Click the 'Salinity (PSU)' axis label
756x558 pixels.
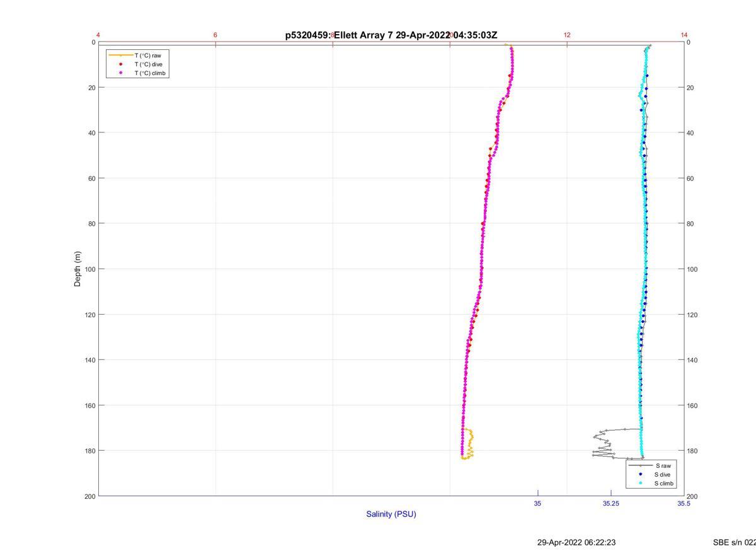click(x=391, y=514)
